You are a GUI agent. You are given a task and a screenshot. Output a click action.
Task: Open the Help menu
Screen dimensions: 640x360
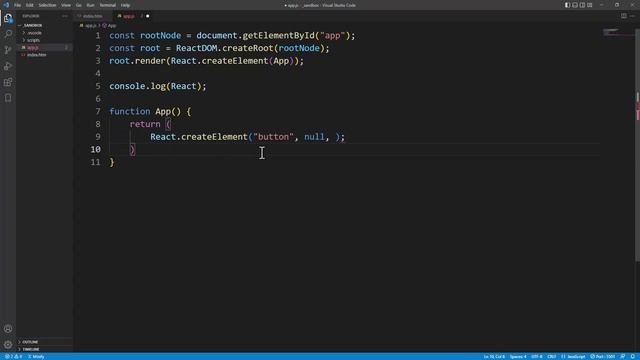click(125, 5)
